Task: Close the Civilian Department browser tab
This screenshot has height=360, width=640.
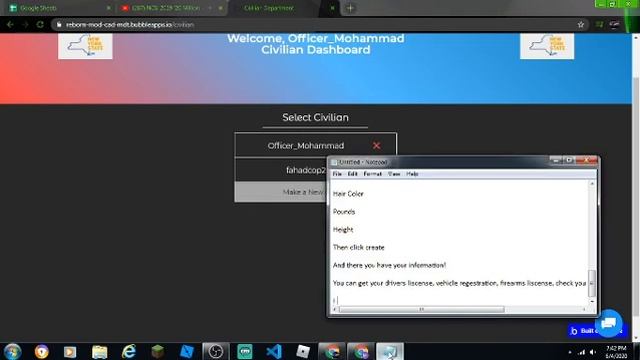Action: [x=333, y=8]
